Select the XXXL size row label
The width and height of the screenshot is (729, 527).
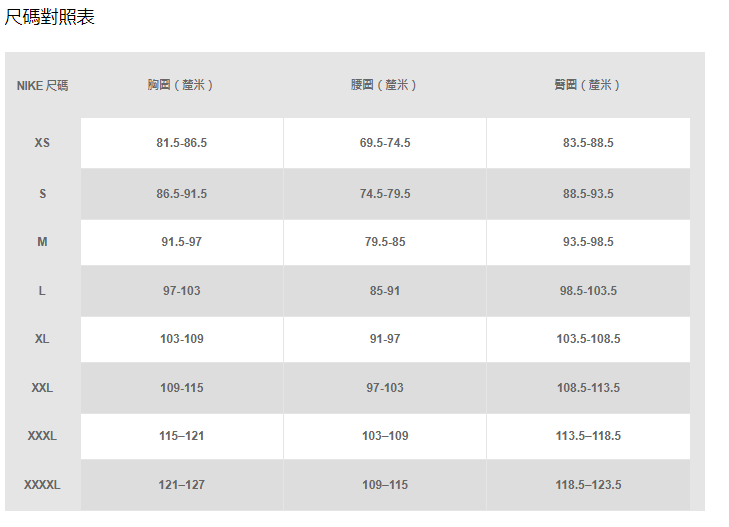tap(42, 436)
